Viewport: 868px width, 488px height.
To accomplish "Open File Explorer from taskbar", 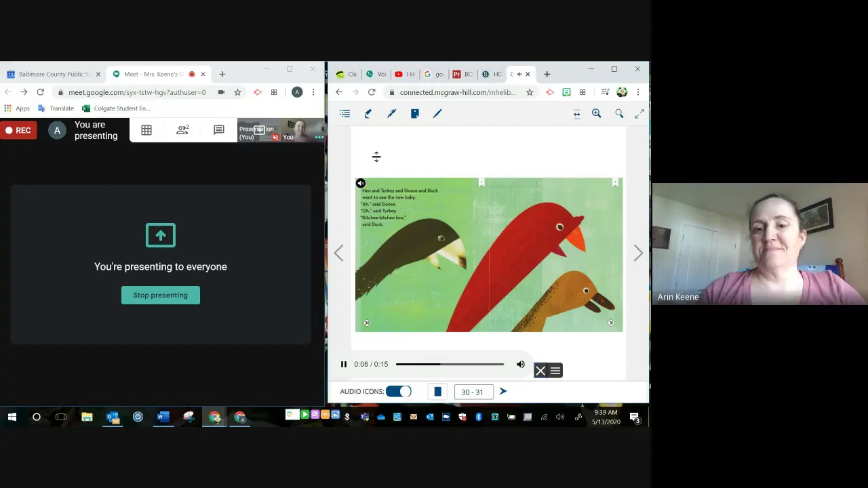I will (x=87, y=417).
